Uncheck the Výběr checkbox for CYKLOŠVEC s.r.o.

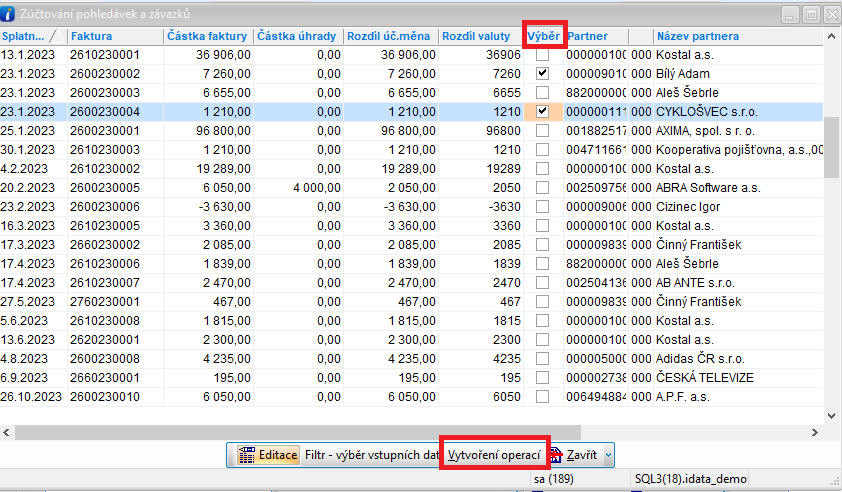point(542,111)
